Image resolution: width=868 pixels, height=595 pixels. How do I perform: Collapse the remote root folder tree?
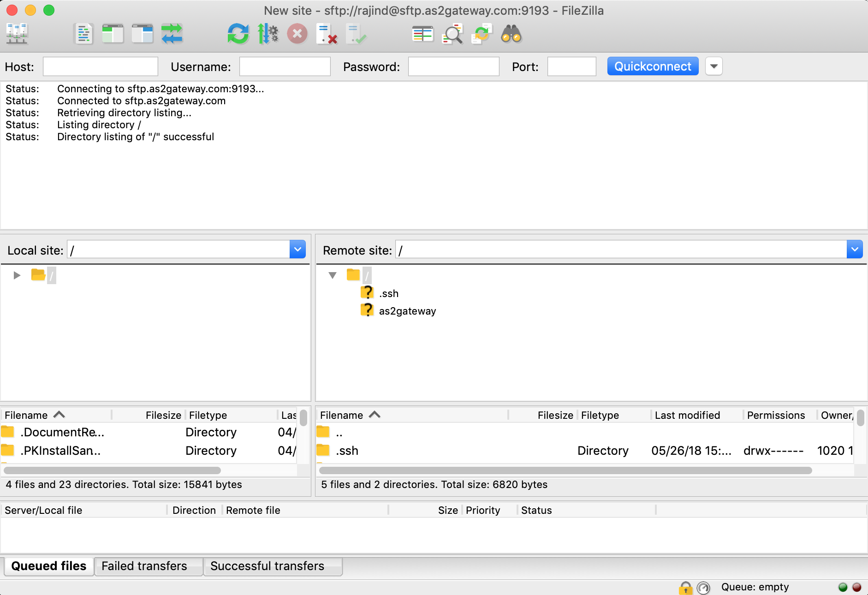point(333,275)
